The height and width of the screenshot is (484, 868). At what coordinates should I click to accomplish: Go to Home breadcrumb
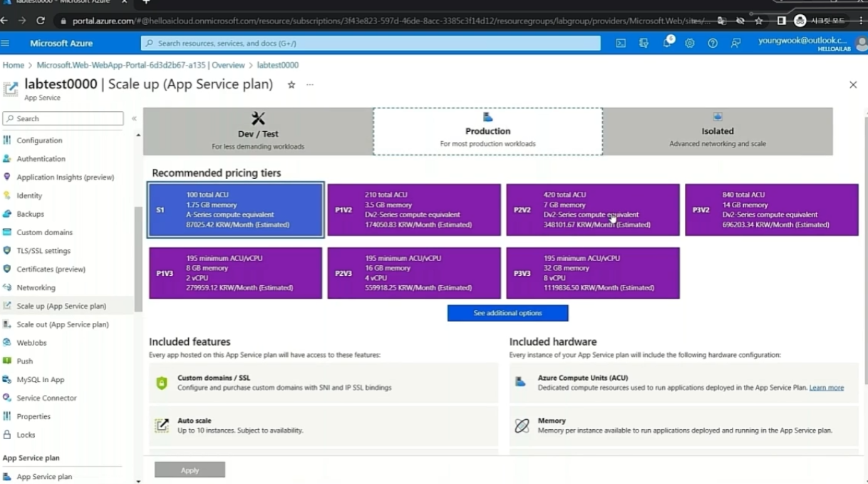click(13, 65)
